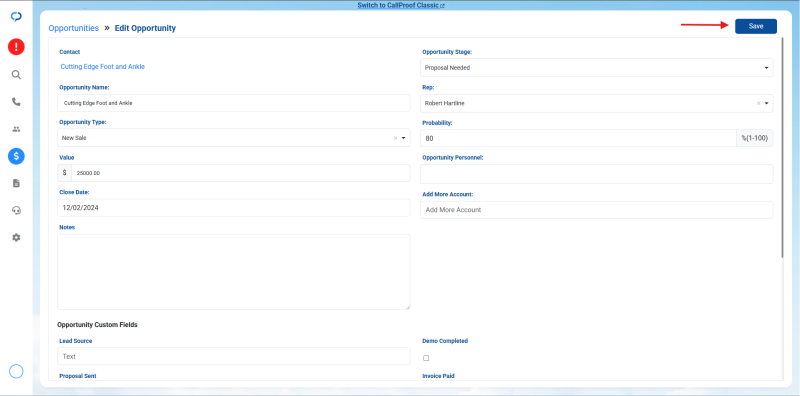Image resolution: width=800 pixels, height=396 pixels.
Task: Click the CallProof logo icon
Action: click(16, 17)
